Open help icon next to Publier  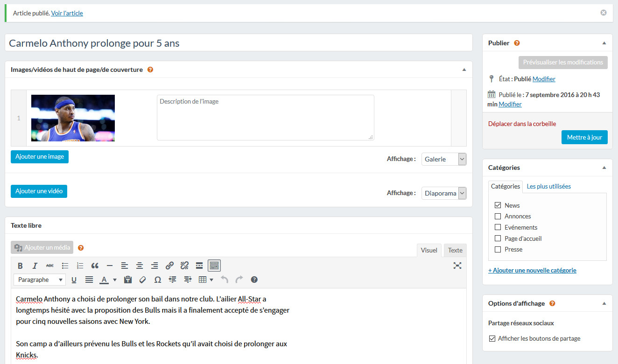pos(517,43)
